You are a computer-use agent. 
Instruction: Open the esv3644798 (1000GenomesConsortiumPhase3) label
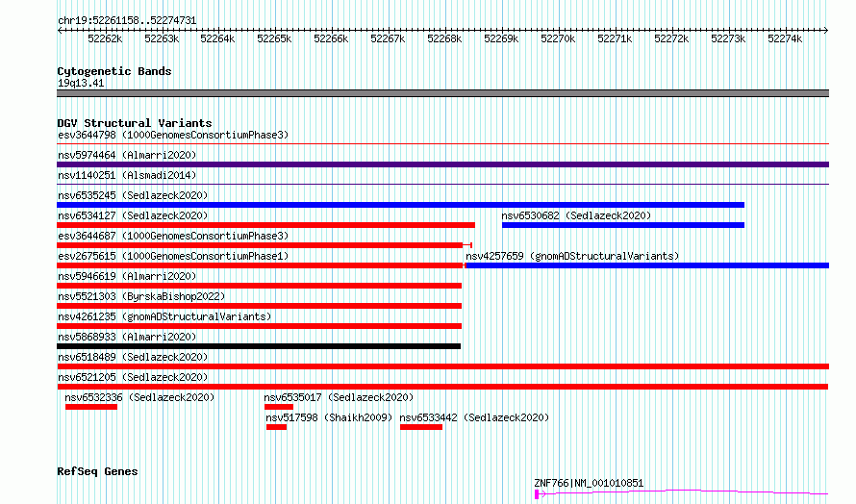[173, 135]
